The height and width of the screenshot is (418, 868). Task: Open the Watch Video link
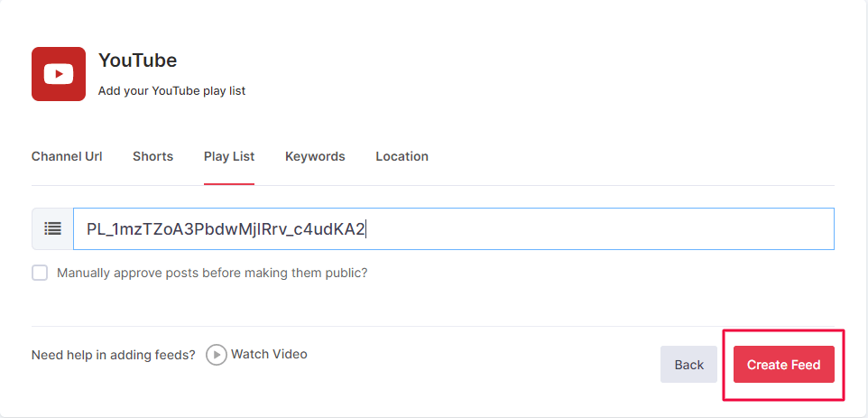269,354
